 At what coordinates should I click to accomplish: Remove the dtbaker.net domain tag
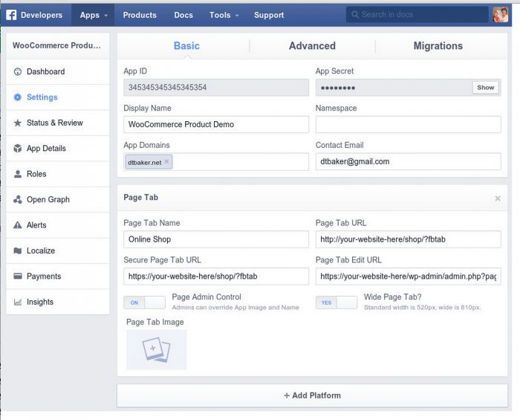click(166, 161)
